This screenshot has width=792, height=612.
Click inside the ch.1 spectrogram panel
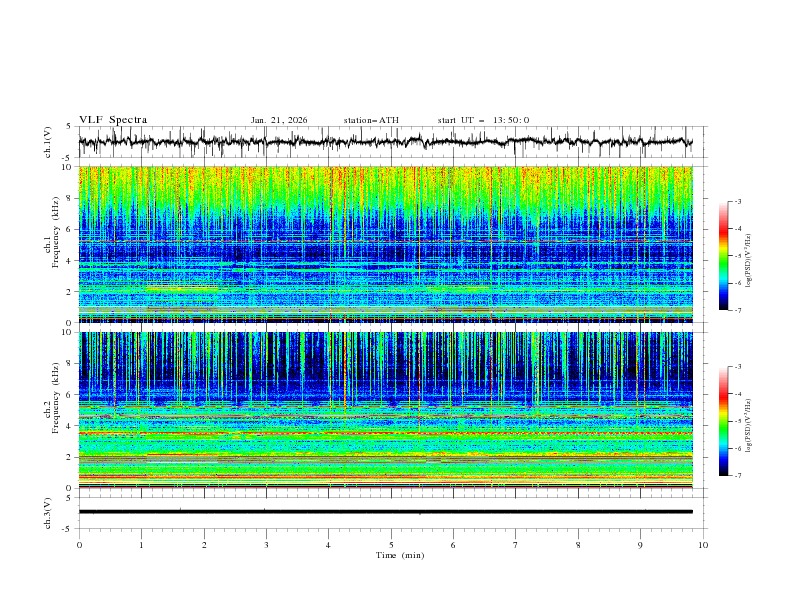[385, 244]
